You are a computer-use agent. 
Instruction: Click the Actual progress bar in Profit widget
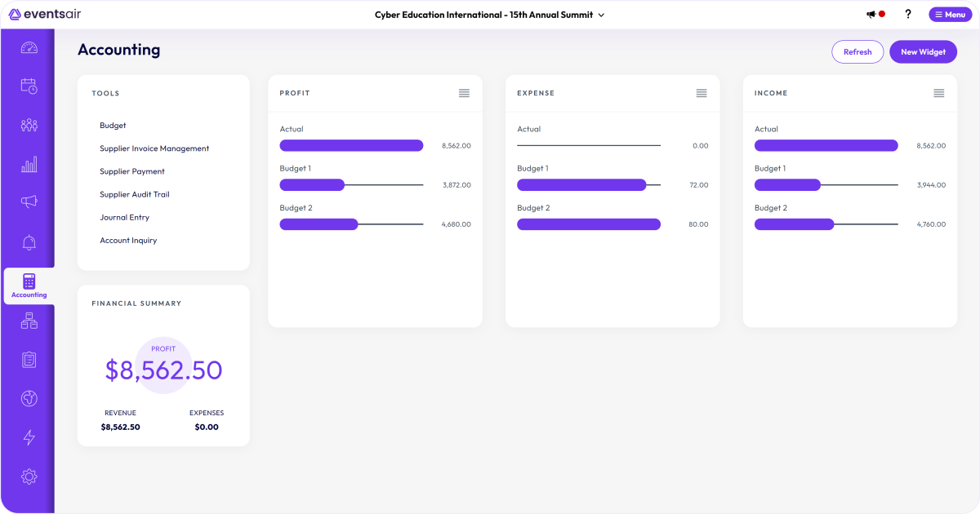pyautogui.click(x=351, y=145)
